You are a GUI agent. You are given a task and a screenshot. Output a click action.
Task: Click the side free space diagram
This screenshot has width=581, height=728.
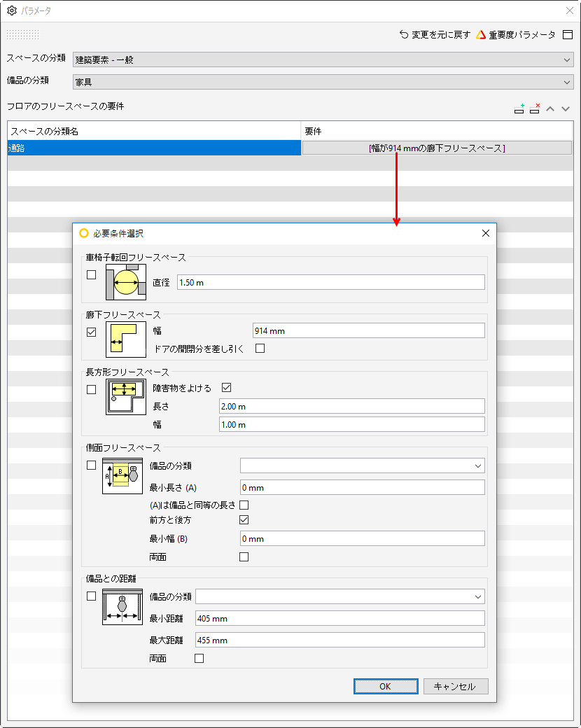(122, 476)
